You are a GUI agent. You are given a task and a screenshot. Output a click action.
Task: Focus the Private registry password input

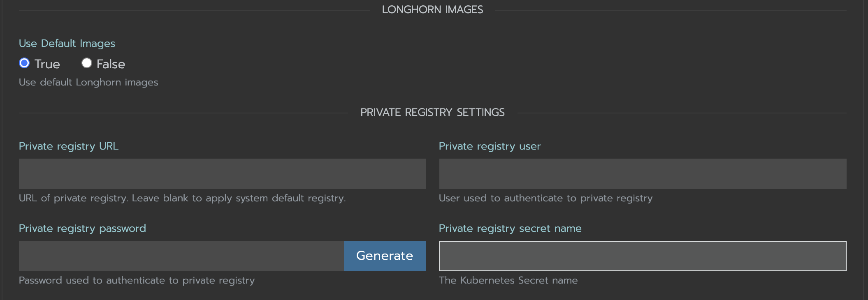[x=181, y=256]
